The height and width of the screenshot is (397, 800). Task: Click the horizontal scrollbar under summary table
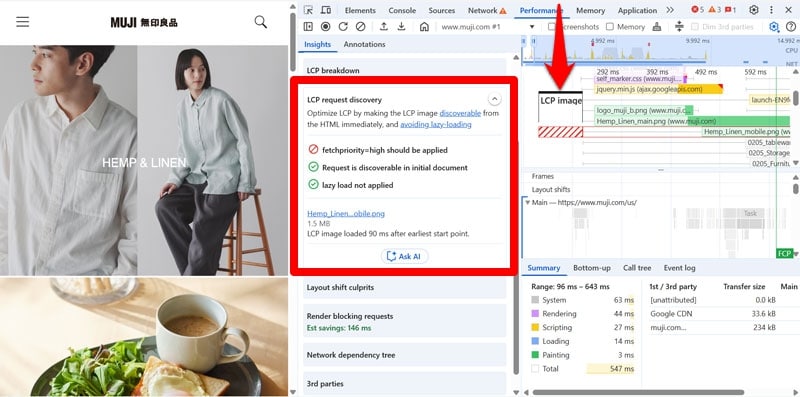(638, 392)
